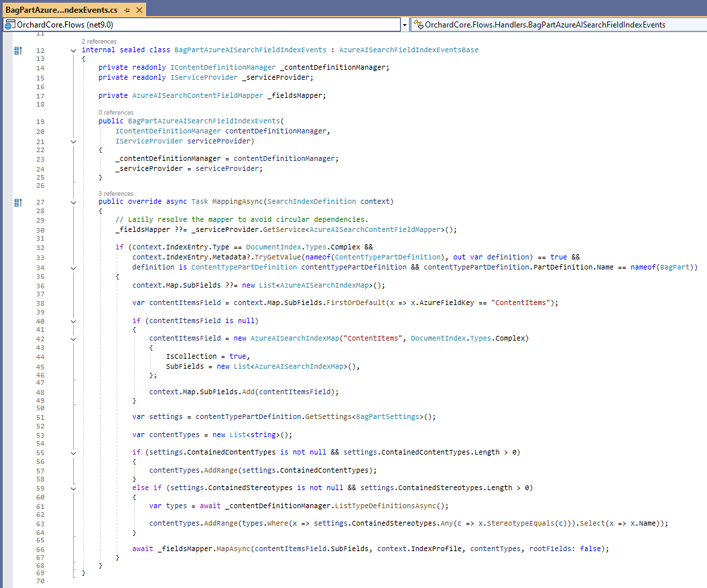Screen dimensions: 707x588
Task: Collapse the object initializer at line 42
Action: pos(73,339)
